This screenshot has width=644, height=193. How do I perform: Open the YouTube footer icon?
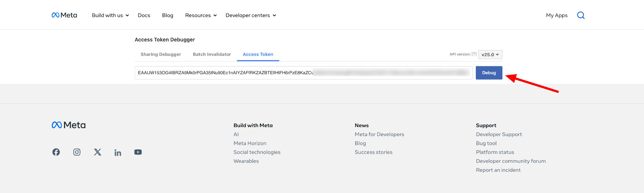pyautogui.click(x=138, y=152)
